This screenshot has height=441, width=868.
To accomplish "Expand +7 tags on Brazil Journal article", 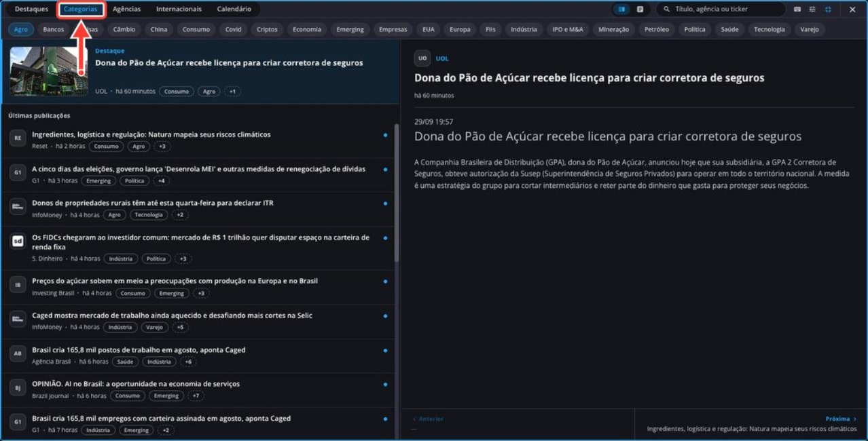I will tap(196, 396).
